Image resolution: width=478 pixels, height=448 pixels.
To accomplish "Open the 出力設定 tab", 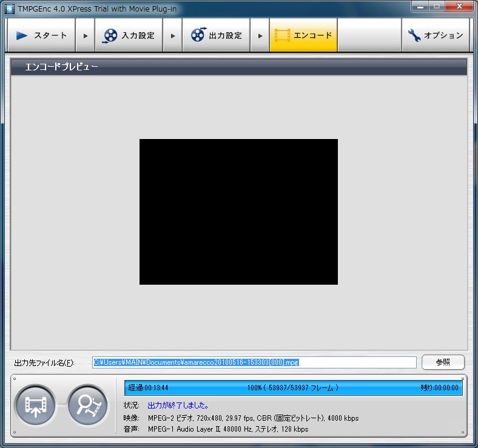I will (216, 35).
